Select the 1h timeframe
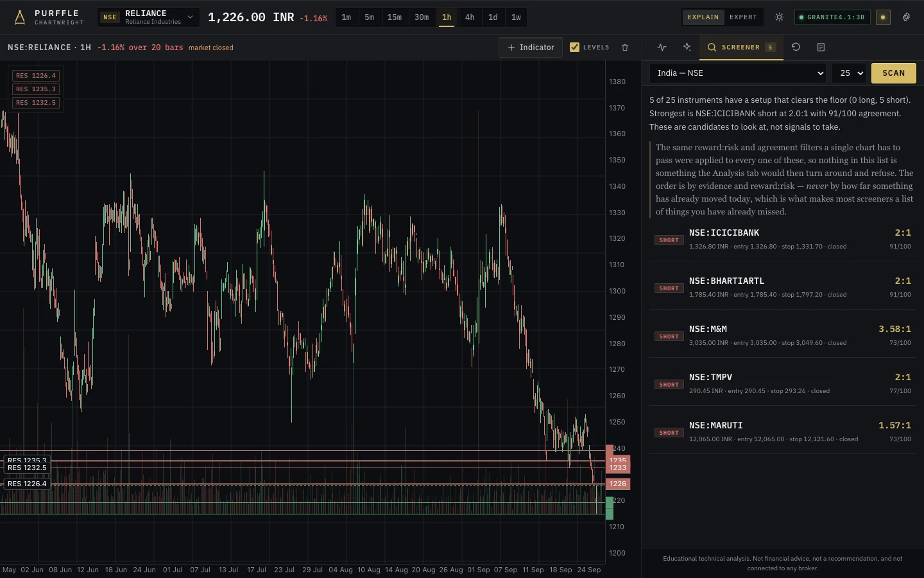Viewport: 924px width, 578px height. point(447,17)
